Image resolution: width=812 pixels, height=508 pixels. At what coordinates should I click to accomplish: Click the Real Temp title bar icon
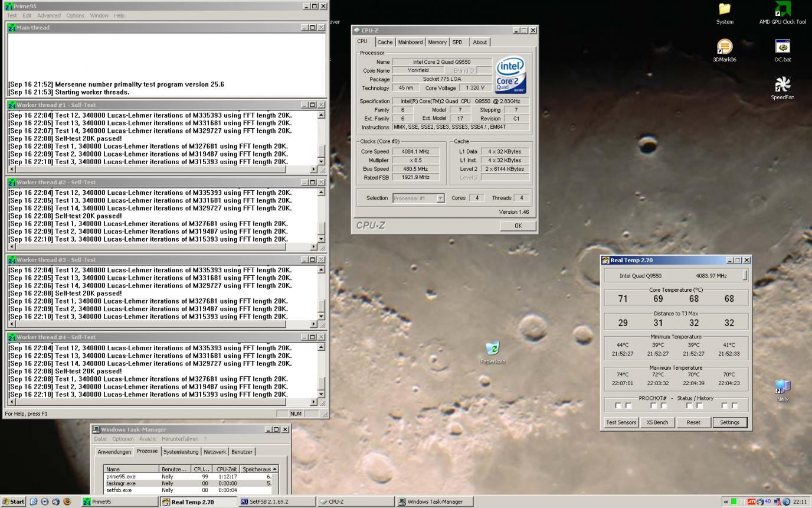pyautogui.click(x=605, y=260)
